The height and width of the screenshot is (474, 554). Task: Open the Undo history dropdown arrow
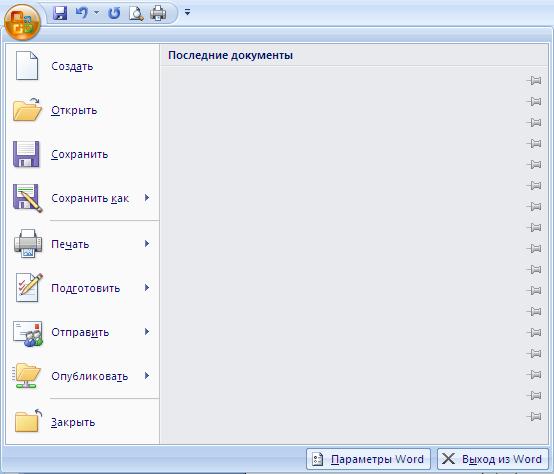(x=96, y=13)
